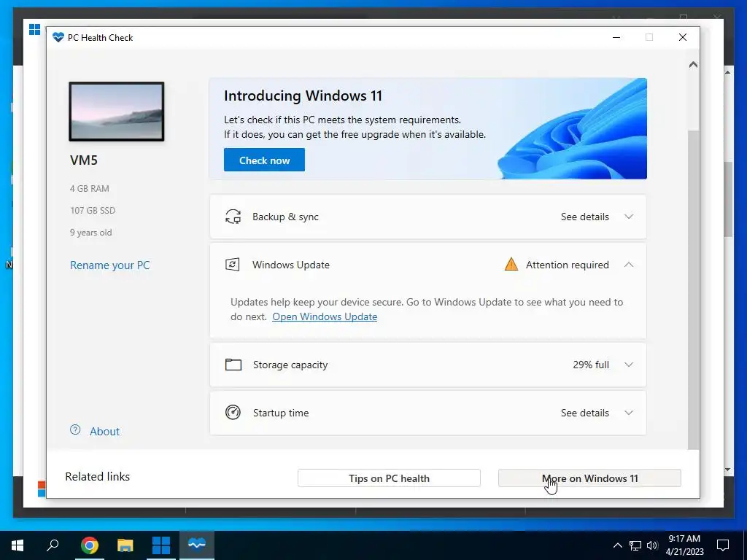This screenshot has height=560, width=747.
Task: Click the PC Health Check taskbar icon
Action: coord(197,544)
